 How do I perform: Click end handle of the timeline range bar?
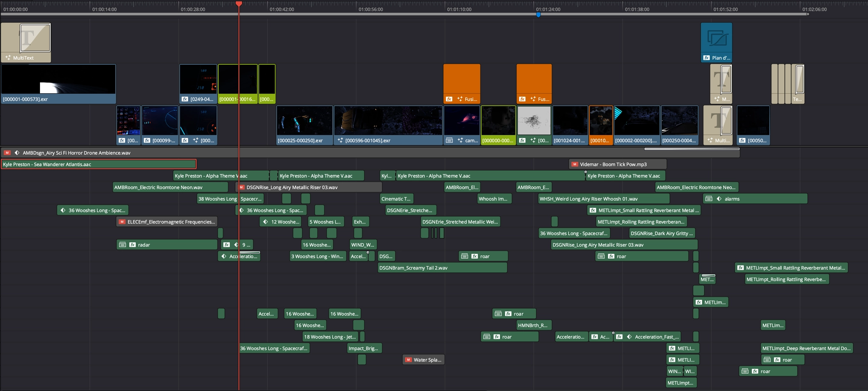point(808,14)
